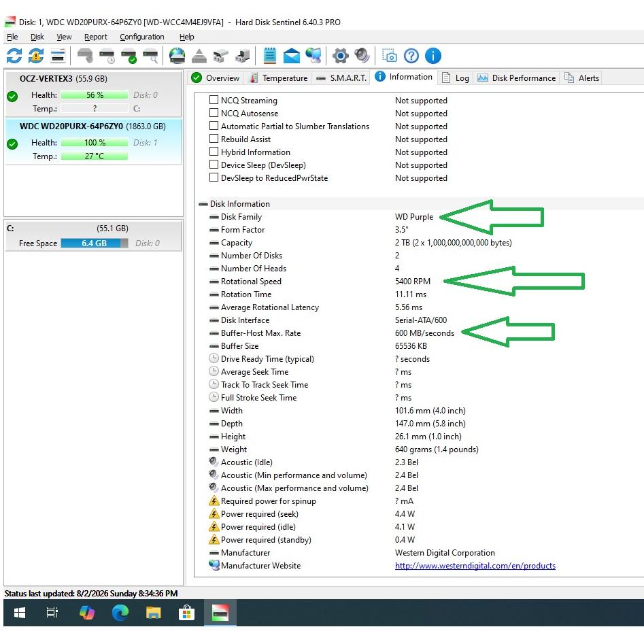Screen dimensions: 644x644
Task: Toggle the Rebuild Assist checkbox
Action: [214, 139]
